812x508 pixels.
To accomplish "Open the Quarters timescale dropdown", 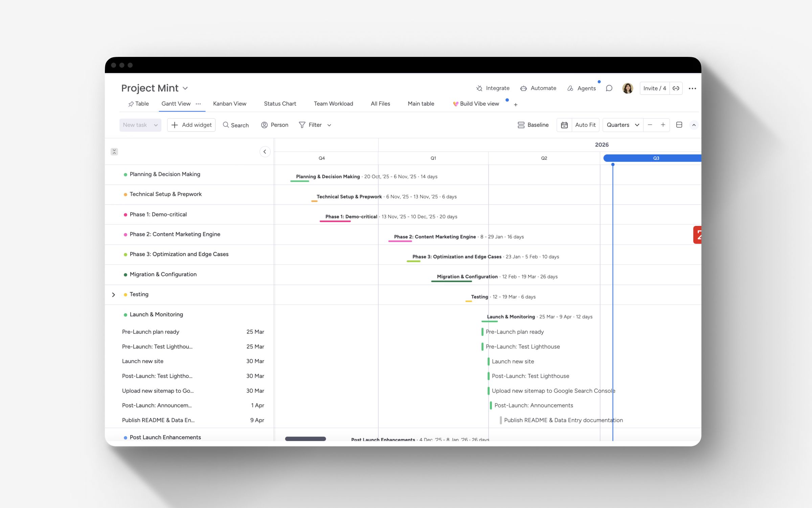I will pos(623,125).
